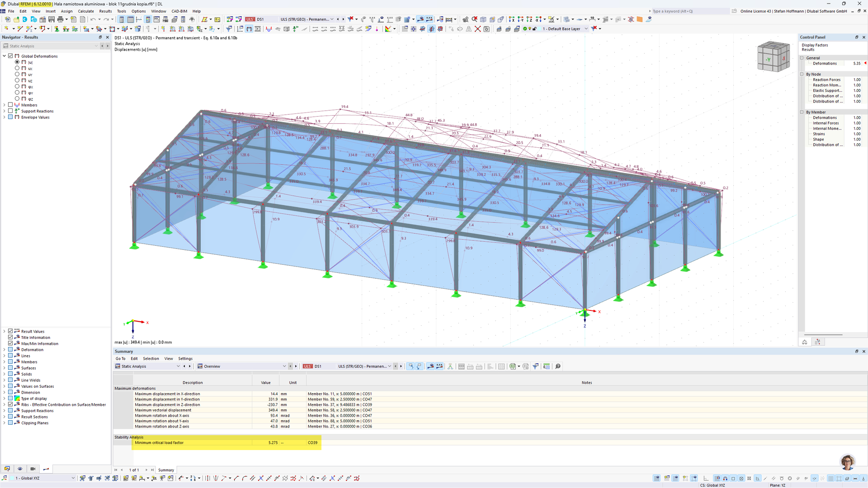The image size is (868, 488).
Task: Click the Summary tab at table bottom
Action: click(166, 470)
